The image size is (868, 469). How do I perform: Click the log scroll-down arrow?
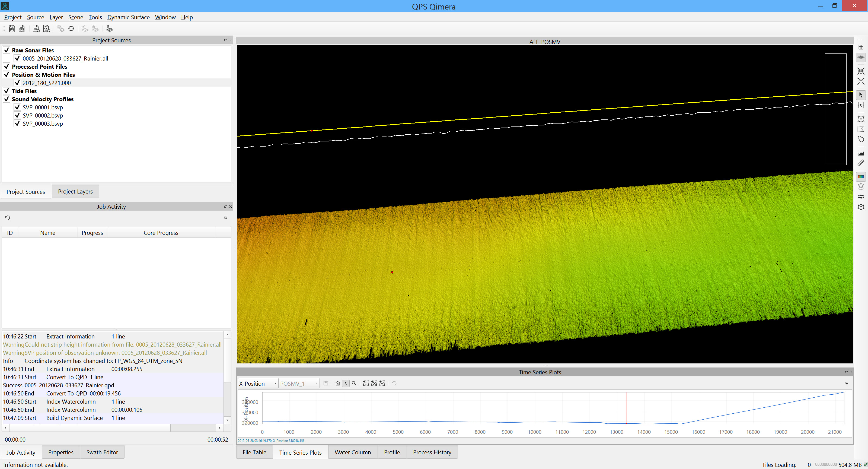point(228,420)
